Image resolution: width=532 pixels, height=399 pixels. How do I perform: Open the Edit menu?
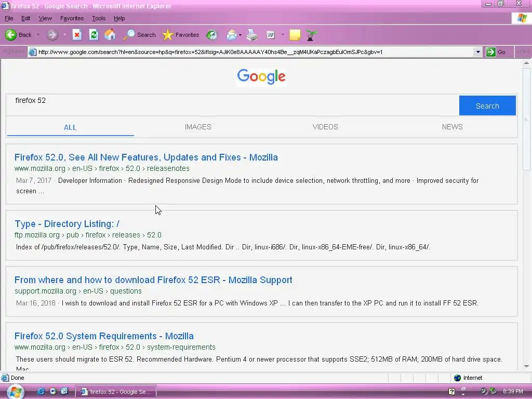tap(26, 18)
